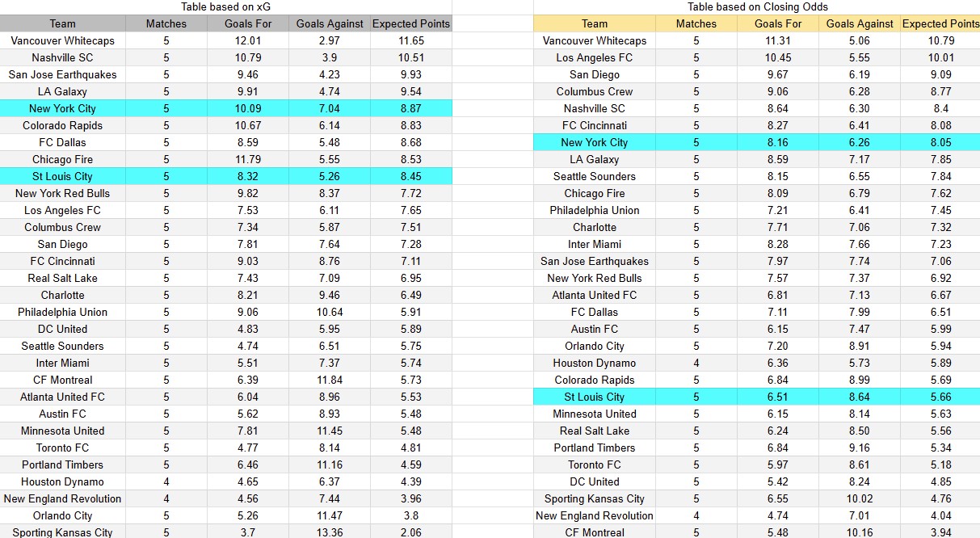Click the highlighted New York City row in xG table
This screenshot has width=980, height=538.
62,108
